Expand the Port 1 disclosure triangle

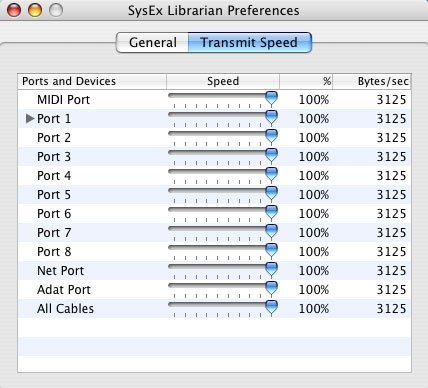tap(30, 118)
